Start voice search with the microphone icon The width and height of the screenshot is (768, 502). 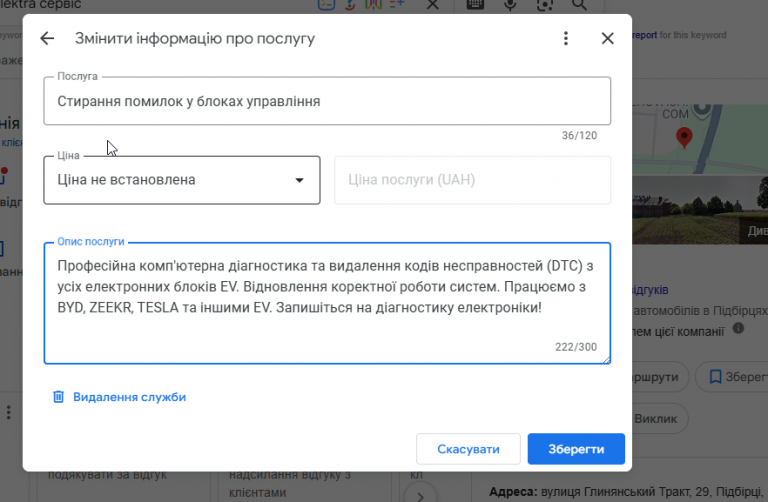[x=510, y=5]
